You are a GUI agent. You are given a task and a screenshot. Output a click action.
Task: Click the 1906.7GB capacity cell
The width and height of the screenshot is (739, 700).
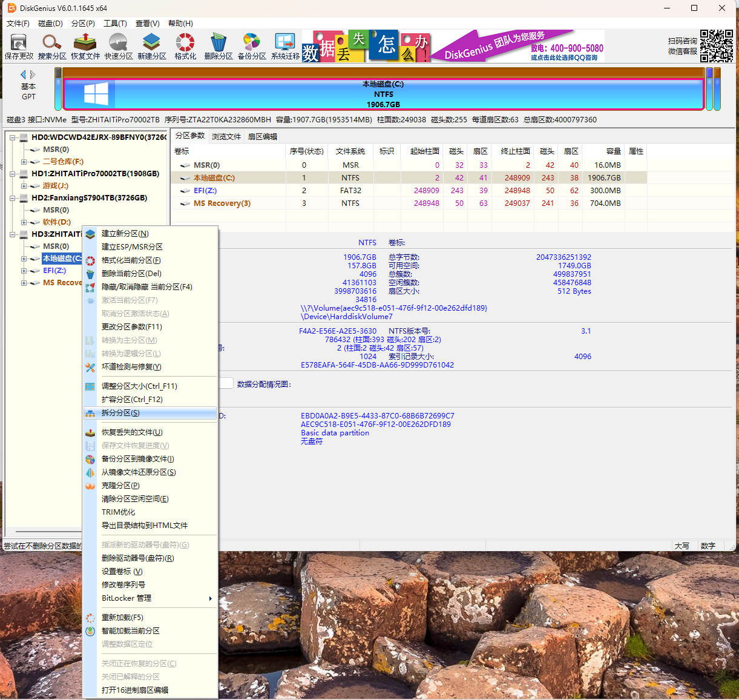pyautogui.click(x=604, y=178)
